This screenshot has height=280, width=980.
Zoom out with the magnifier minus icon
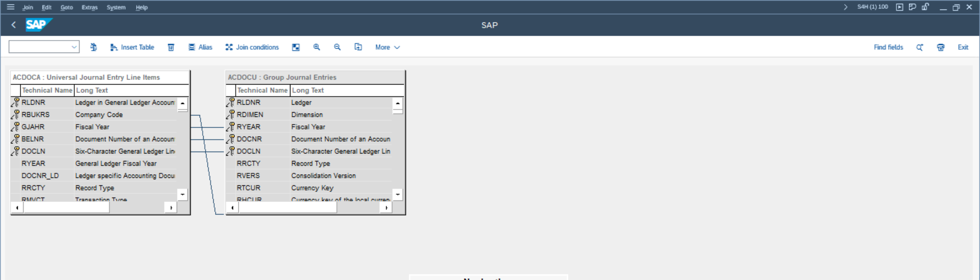tap(337, 47)
